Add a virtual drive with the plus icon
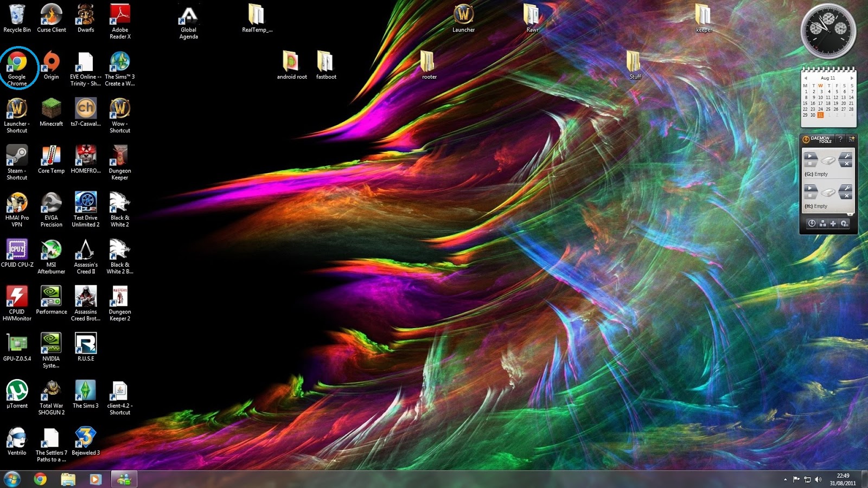The width and height of the screenshot is (868, 488). coord(833,223)
